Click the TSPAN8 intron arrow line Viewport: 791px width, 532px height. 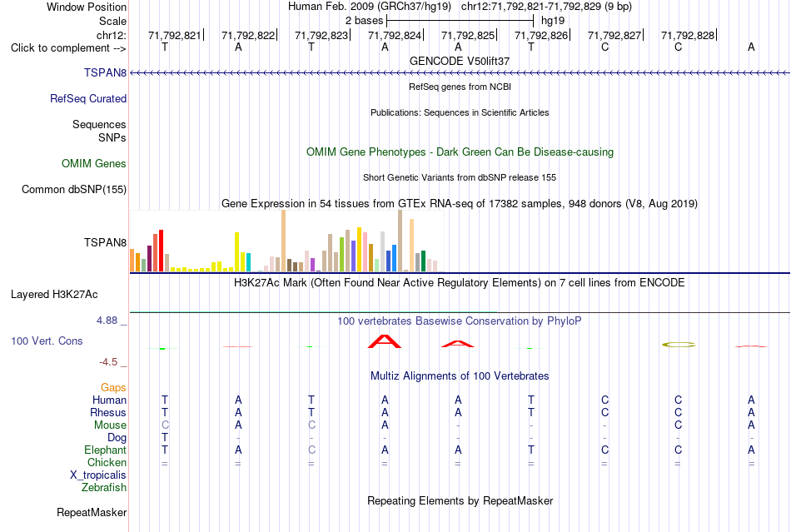point(460,73)
